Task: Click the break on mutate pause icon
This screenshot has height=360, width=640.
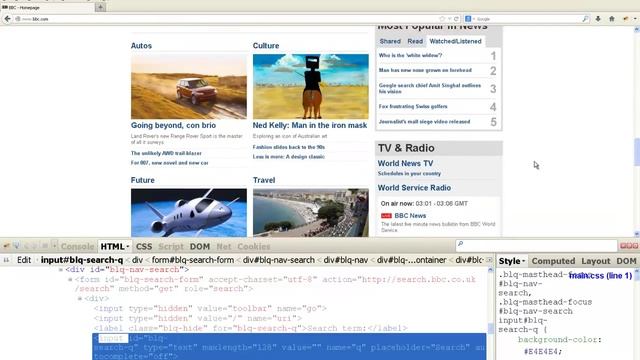Action: click(6, 260)
